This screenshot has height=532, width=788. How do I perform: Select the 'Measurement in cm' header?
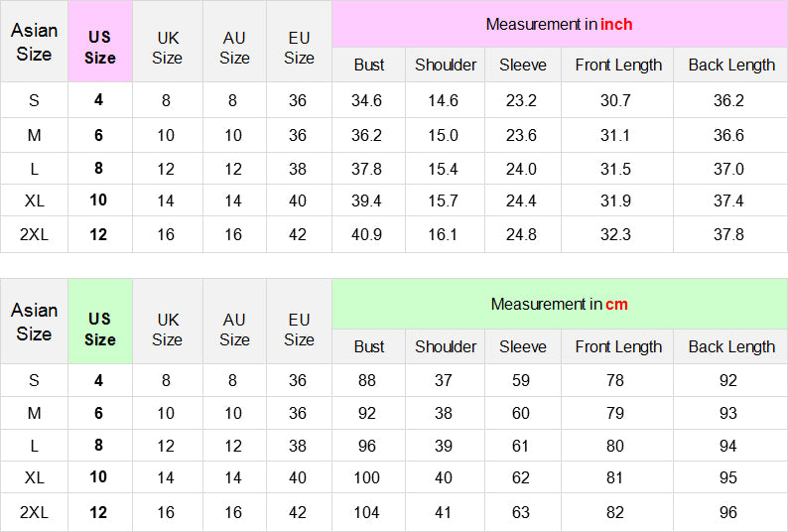click(x=560, y=305)
